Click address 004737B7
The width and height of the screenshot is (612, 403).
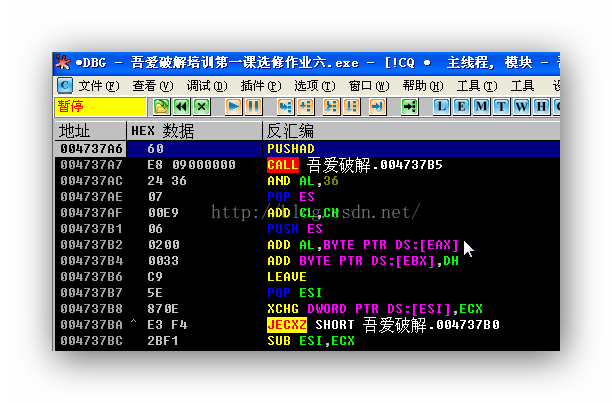(x=91, y=293)
